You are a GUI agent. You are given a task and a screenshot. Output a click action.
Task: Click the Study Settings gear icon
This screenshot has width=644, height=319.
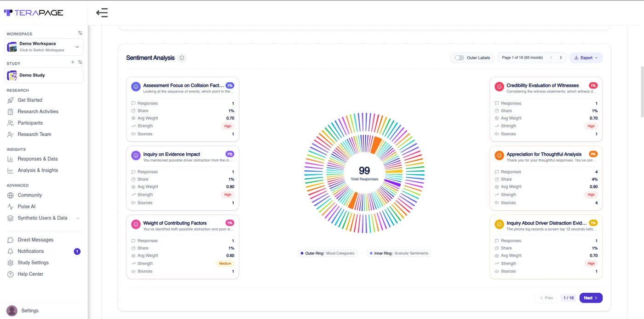(x=10, y=263)
